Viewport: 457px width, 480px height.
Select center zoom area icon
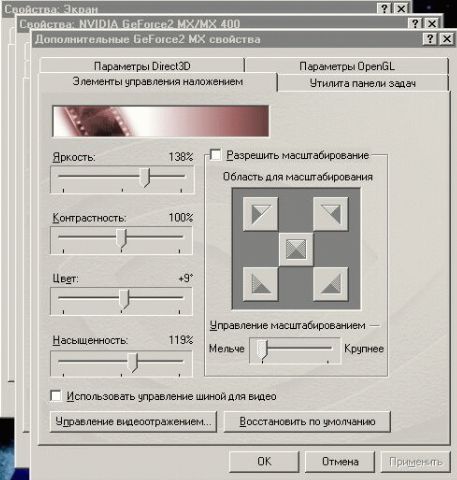pyautogui.click(x=296, y=249)
